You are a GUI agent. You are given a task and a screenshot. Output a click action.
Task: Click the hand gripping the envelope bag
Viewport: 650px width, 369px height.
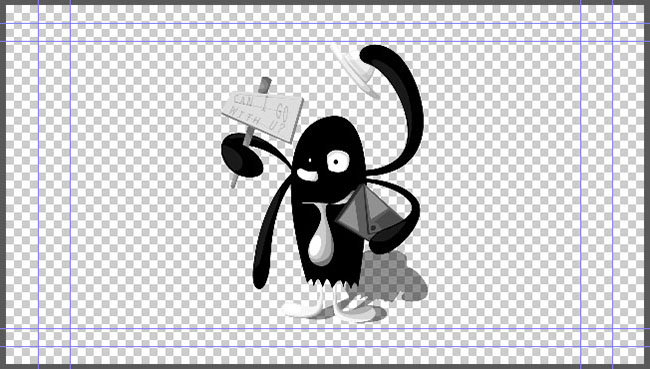388,243
